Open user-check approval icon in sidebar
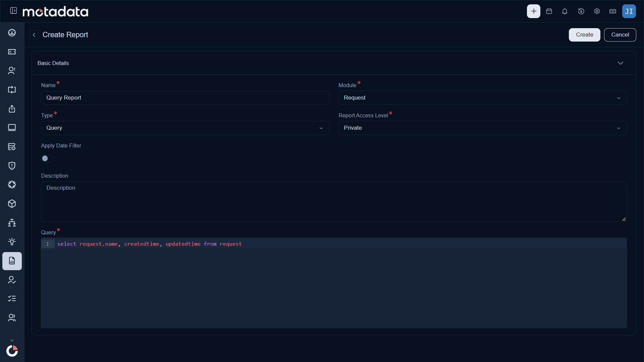This screenshot has width=644, height=362. [12, 280]
